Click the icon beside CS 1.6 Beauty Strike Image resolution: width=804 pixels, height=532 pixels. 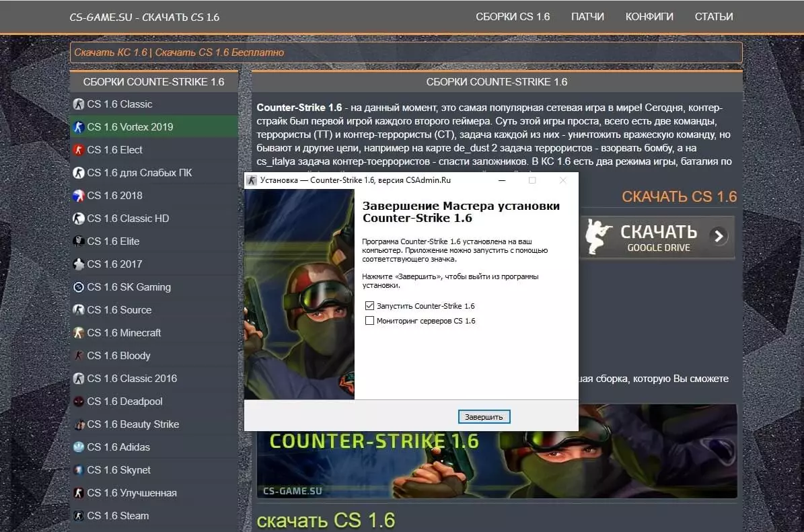point(79,424)
